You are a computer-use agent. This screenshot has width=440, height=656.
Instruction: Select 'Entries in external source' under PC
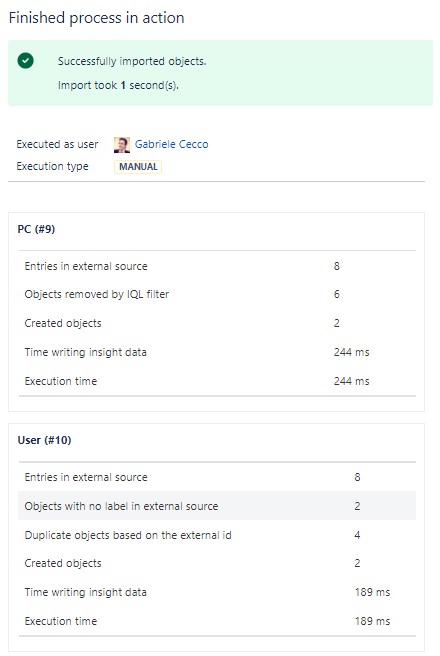217,266
